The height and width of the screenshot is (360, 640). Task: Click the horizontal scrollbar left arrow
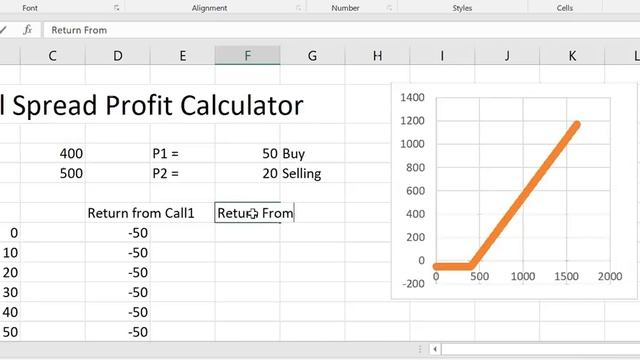tap(435, 349)
